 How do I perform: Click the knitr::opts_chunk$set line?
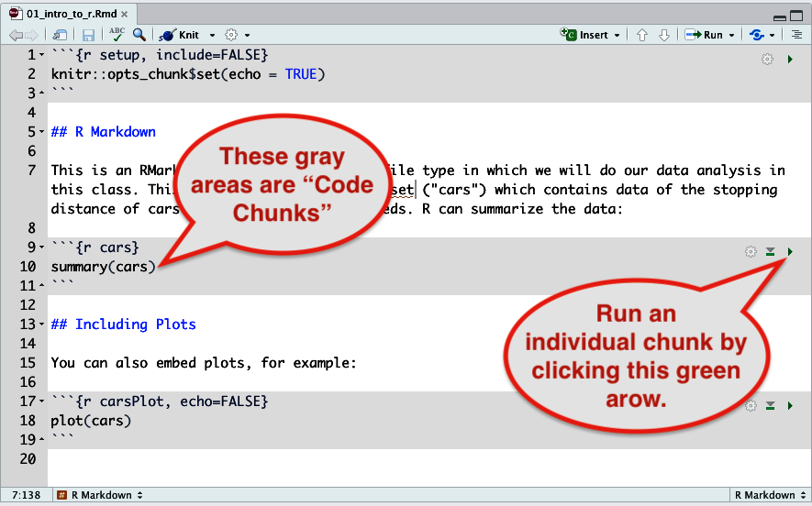tap(188, 74)
